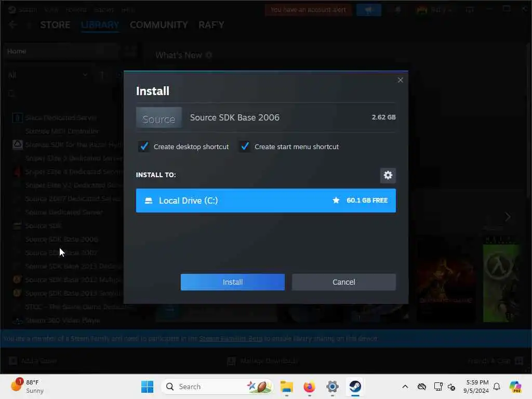The width and height of the screenshot is (532, 399).
Task: Open the weather widget
Action: 27,387
